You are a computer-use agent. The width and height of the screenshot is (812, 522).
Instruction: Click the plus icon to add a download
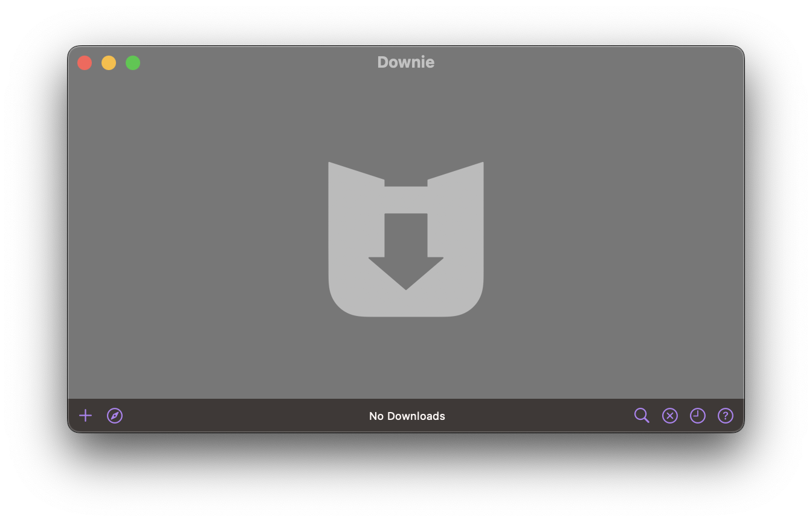pos(86,416)
